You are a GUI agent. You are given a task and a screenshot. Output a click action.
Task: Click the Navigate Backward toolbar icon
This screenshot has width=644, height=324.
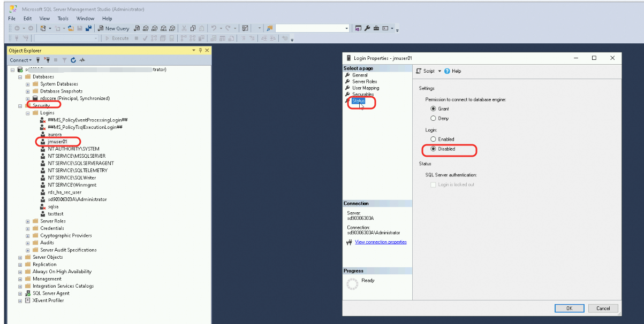tap(17, 28)
